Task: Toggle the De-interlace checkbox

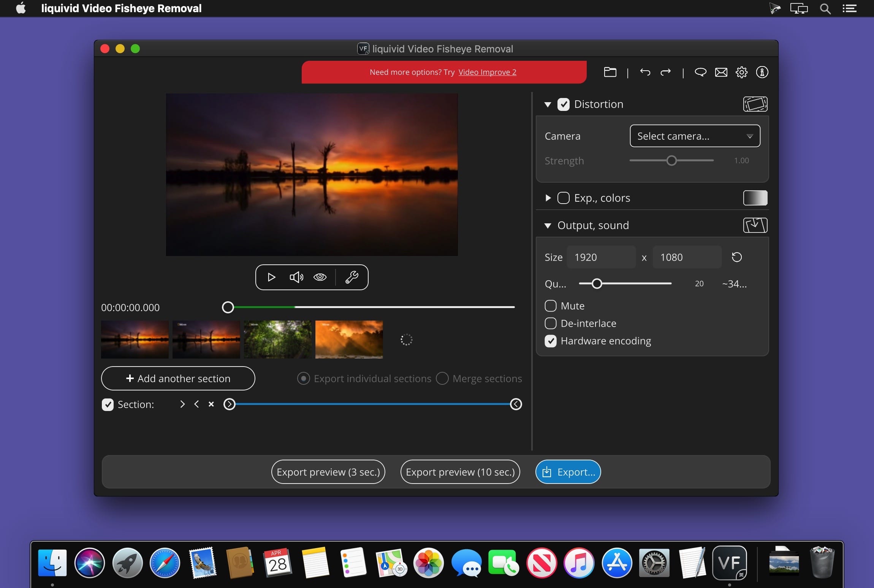Action: click(x=550, y=323)
